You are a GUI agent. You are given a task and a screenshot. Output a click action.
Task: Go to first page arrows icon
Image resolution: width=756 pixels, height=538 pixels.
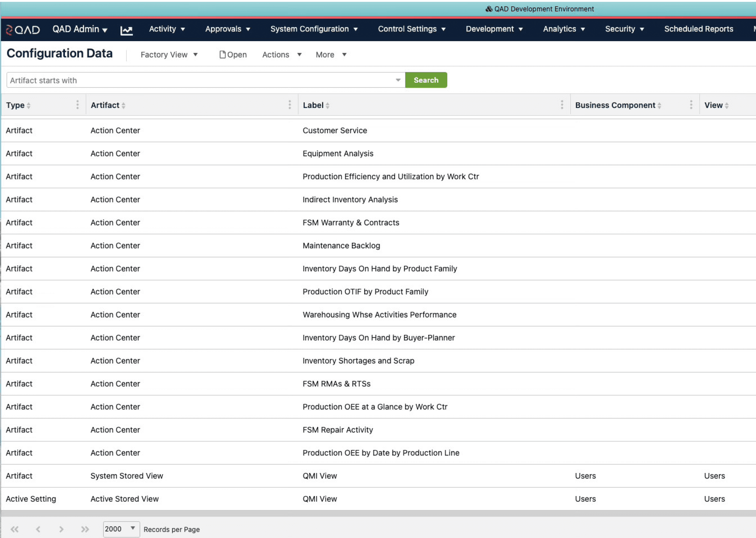tap(15, 529)
